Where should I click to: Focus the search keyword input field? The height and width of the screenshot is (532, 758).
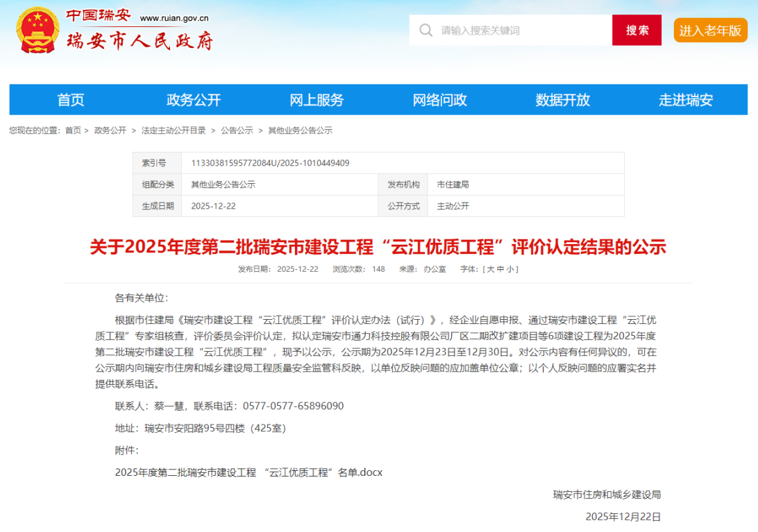521,31
